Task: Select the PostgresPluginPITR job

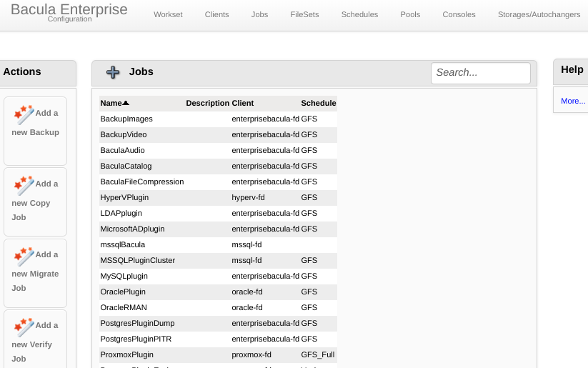Action: click(x=136, y=339)
